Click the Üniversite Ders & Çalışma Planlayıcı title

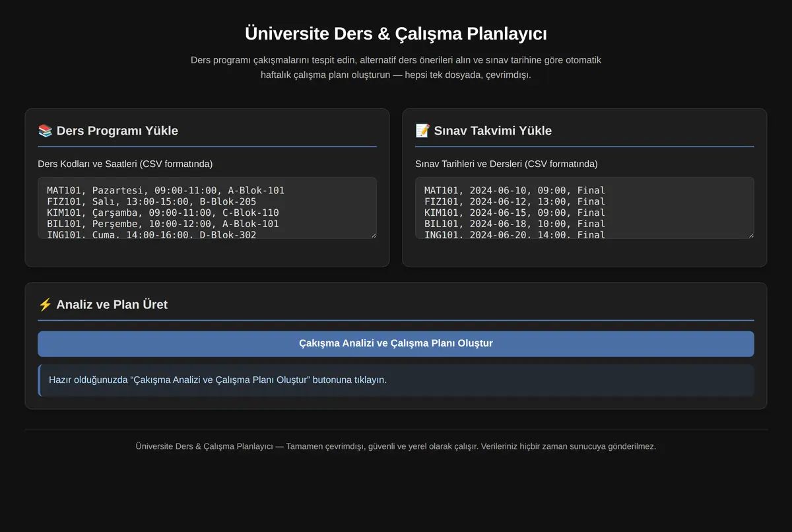tap(396, 33)
